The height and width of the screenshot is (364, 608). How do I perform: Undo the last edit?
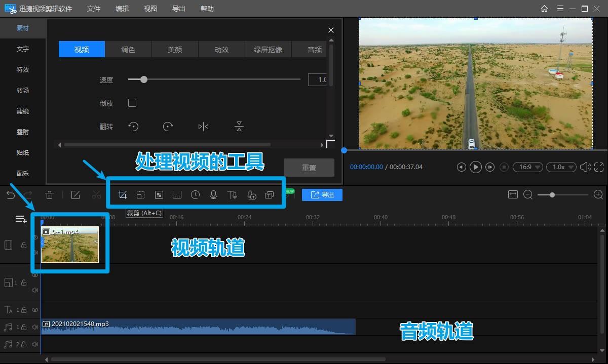tap(11, 195)
